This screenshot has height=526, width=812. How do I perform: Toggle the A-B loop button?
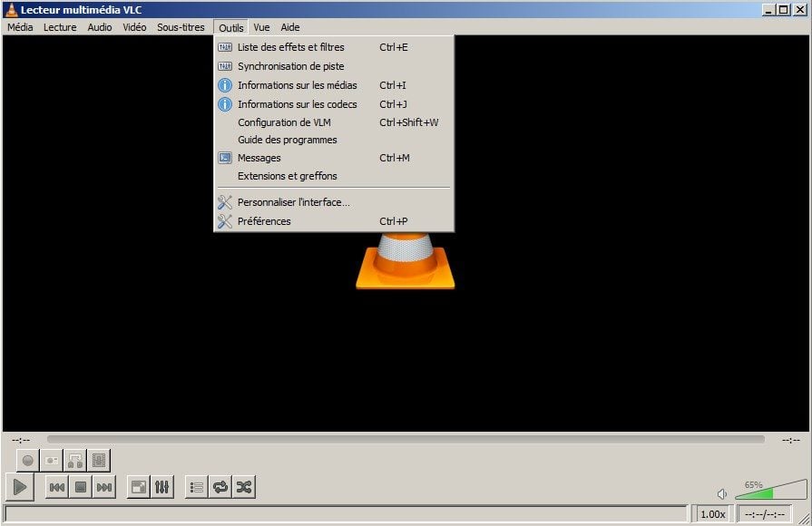tap(75, 461)
